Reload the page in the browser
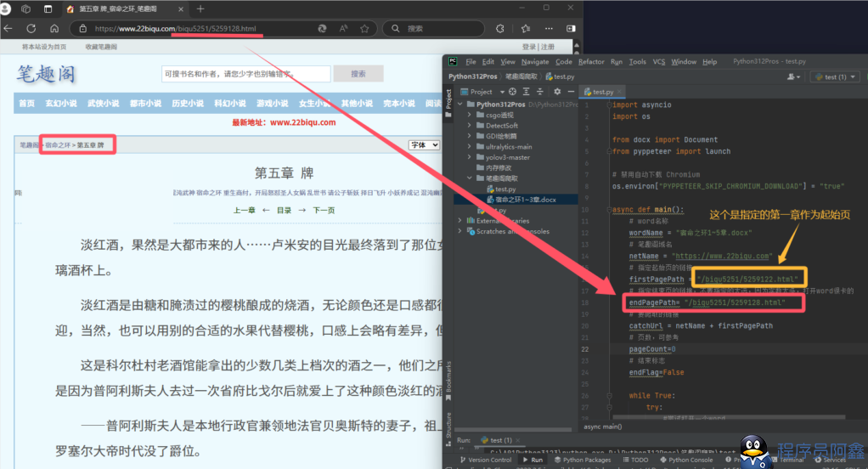Image resolution: width=868 pixels, height=469 pixels. point(31,28)
